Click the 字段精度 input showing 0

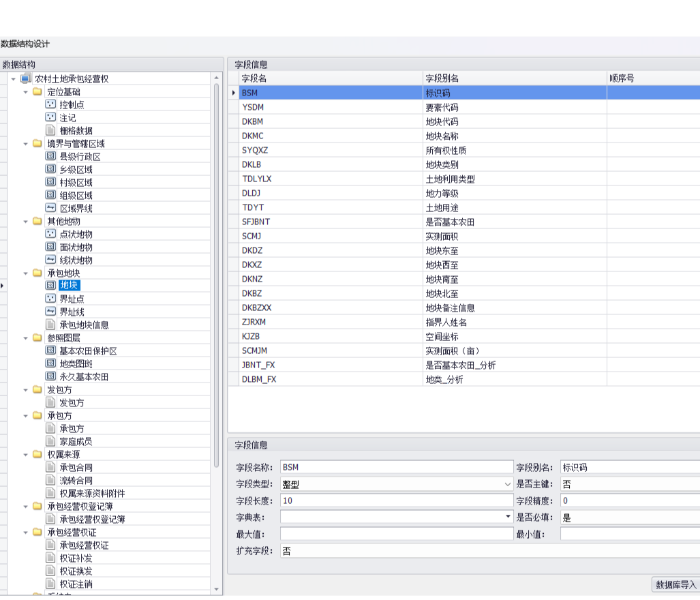coord(630,500)
